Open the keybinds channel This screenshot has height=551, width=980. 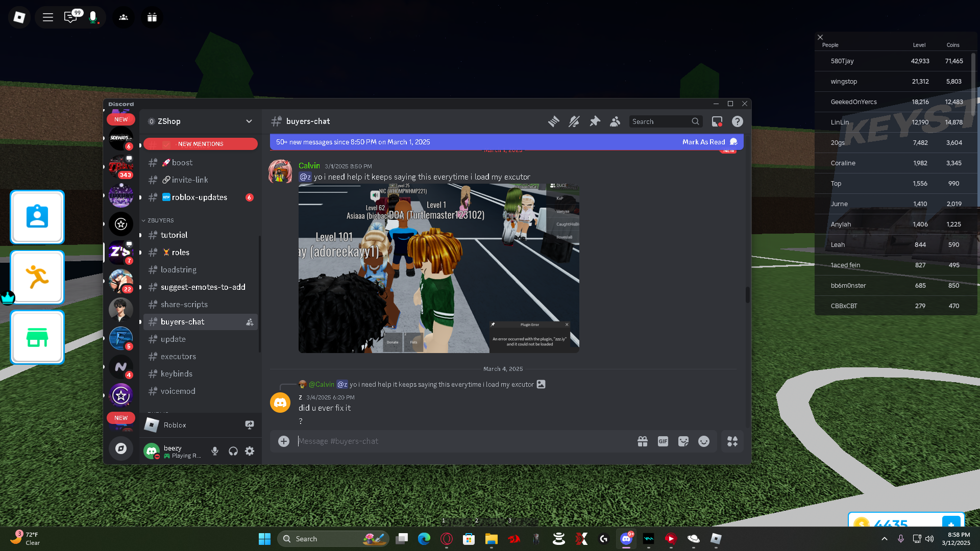coord(201,374)
